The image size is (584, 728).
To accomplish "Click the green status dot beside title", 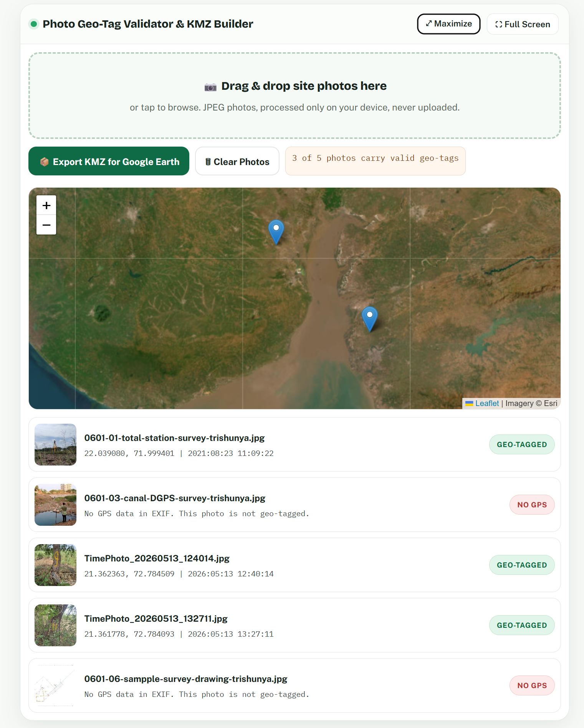I will tap(34, 24).
